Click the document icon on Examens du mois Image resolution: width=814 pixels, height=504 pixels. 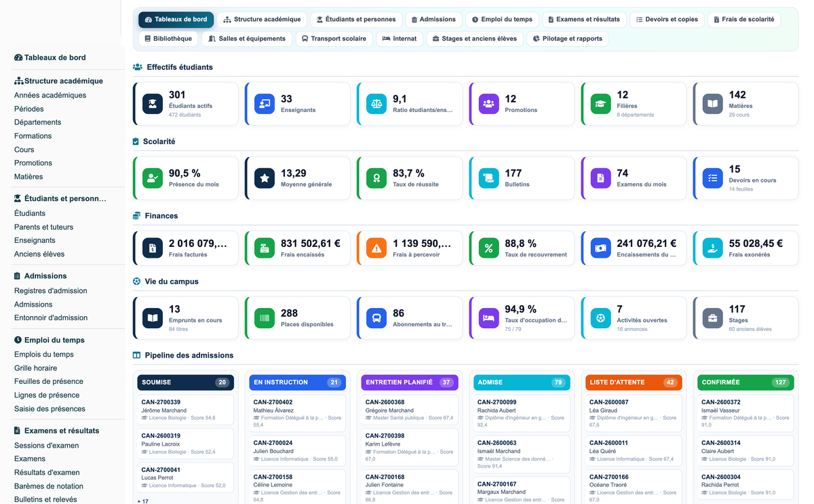click(600, 178)
